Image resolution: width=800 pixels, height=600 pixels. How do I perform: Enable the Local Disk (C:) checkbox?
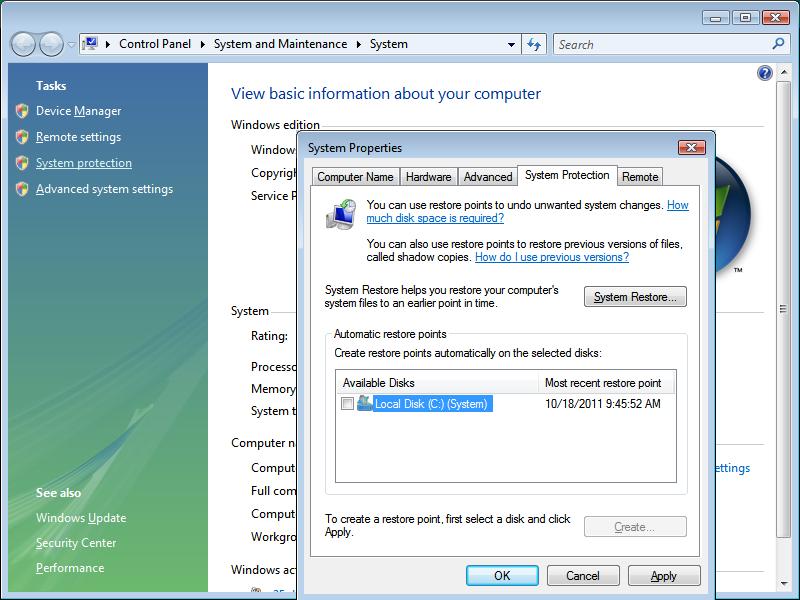347,404
